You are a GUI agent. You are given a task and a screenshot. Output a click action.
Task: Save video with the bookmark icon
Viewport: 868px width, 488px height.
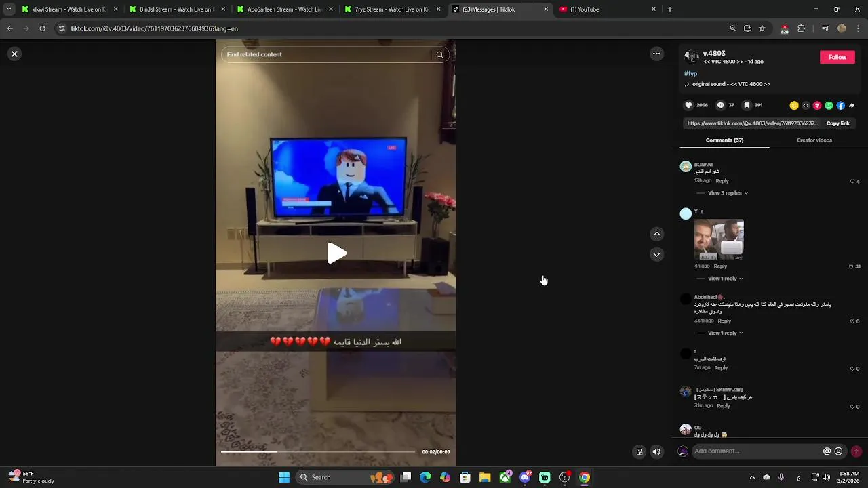coord(747,105)
